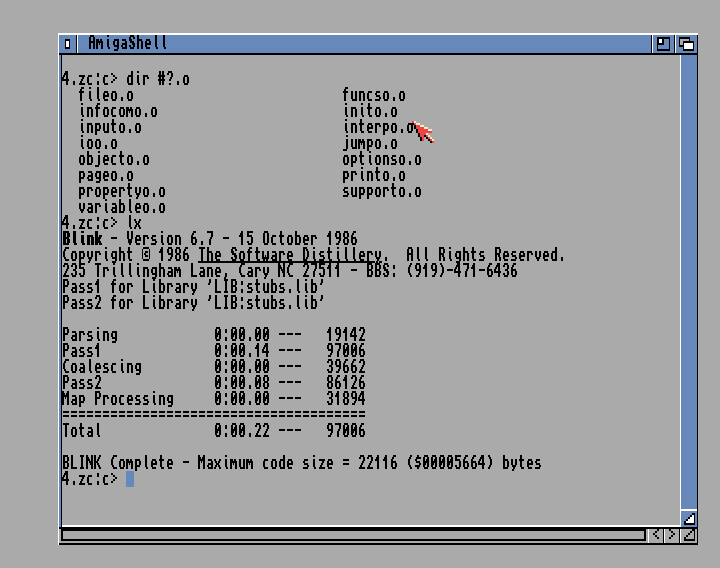Click the sizing gadget beside the scroll arrows
Image resolution: width=720 pixels, height=568 pixels.
(688, 535)
